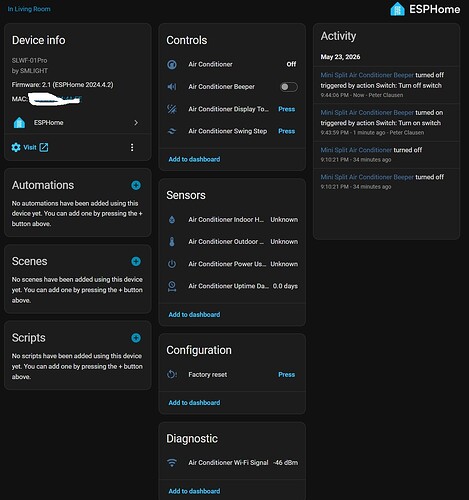This screenshot has height=500, width=469.
Task: Open Beeper turned off link at 9:10:21 PM
Action: tap(367, 177)
